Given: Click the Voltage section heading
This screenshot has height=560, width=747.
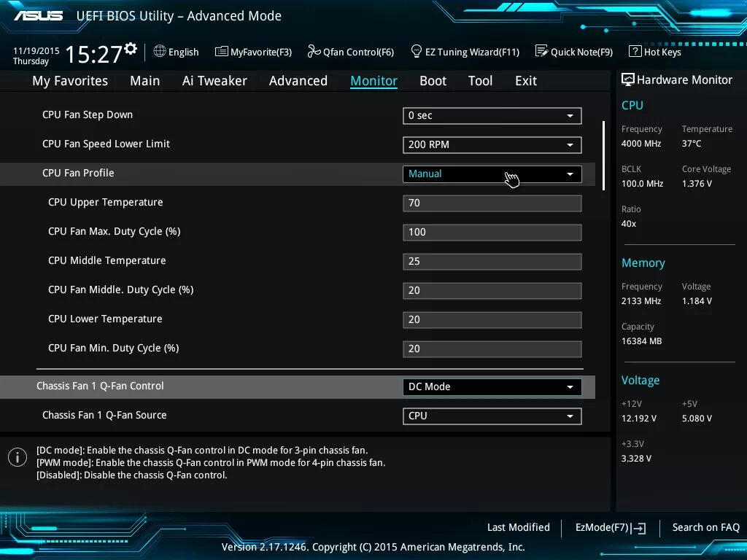Looking at the screenshot, I should click(x=640, y=380).
